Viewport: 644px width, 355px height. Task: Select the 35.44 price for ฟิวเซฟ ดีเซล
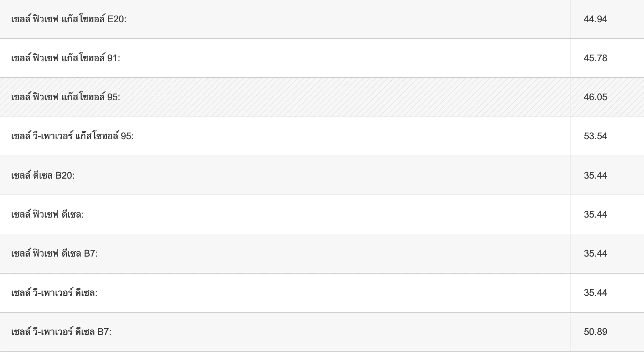[595, 215]
